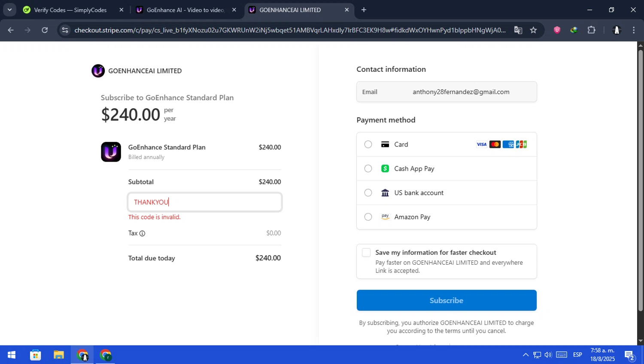Image resolution: width=644 pixels, height=364 pixels.
Task: Check Save my information for faster checkout
Action: (x=366, y=253)
